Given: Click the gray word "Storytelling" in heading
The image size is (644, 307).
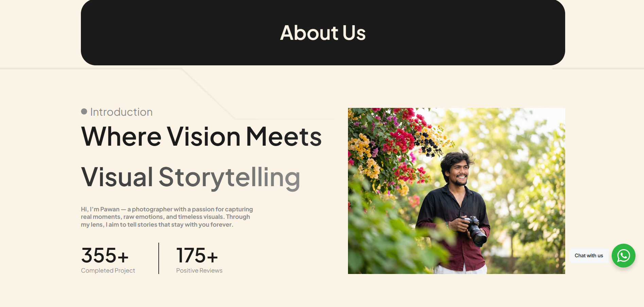Looking at the screenshot, I should coord(229,177).
